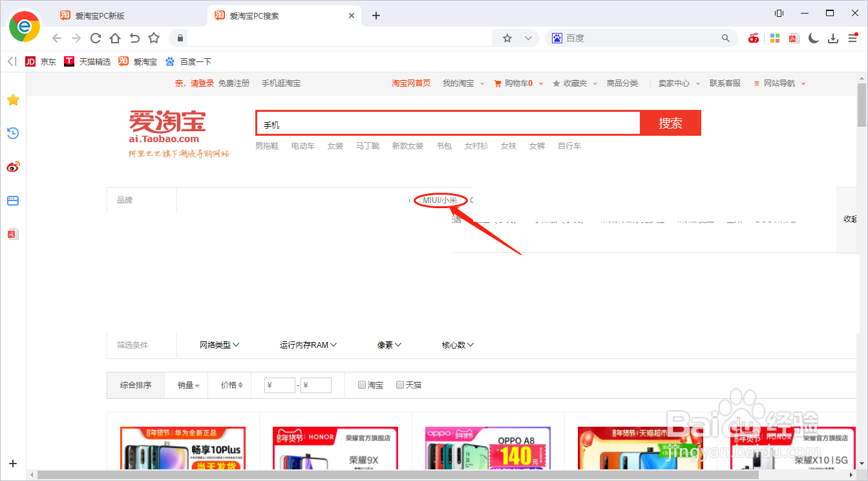Viewport: 868px width, 481px height.
Task: Open the 京东 bookmark
Action: pyautogui.click(x=41, y=61)
